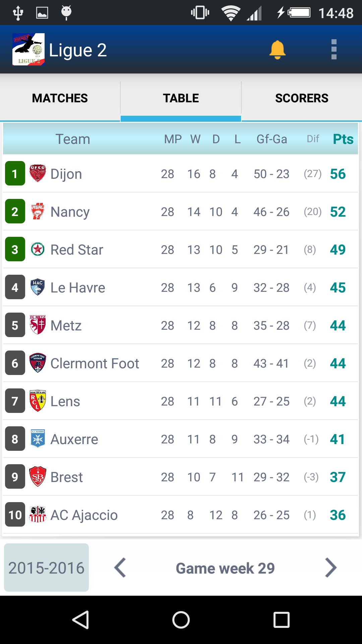The height and width of the screenshot is (644, 362).
Task: Click the Red Star team badge
Action: click(x=38, y=249)
